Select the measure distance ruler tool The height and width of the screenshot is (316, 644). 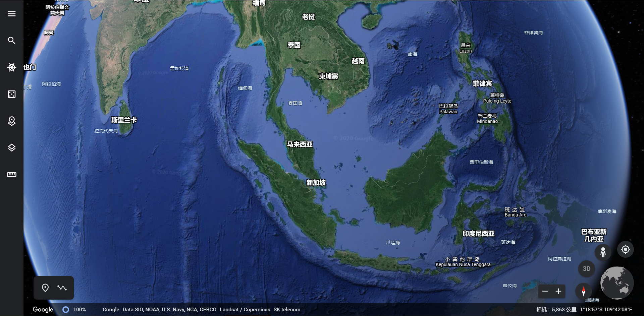12,175
